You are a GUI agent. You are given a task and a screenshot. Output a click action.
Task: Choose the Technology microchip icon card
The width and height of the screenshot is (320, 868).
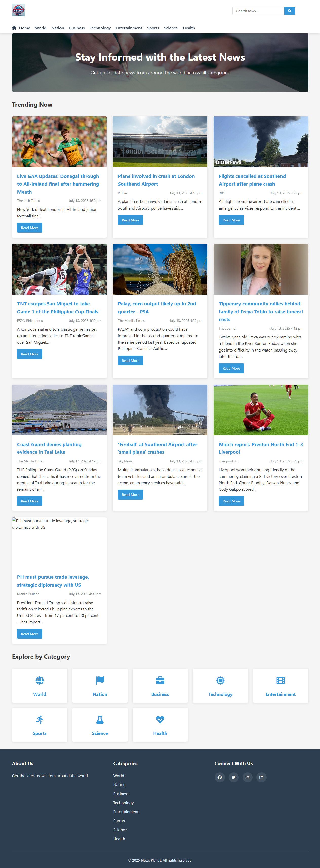[220, 685]
